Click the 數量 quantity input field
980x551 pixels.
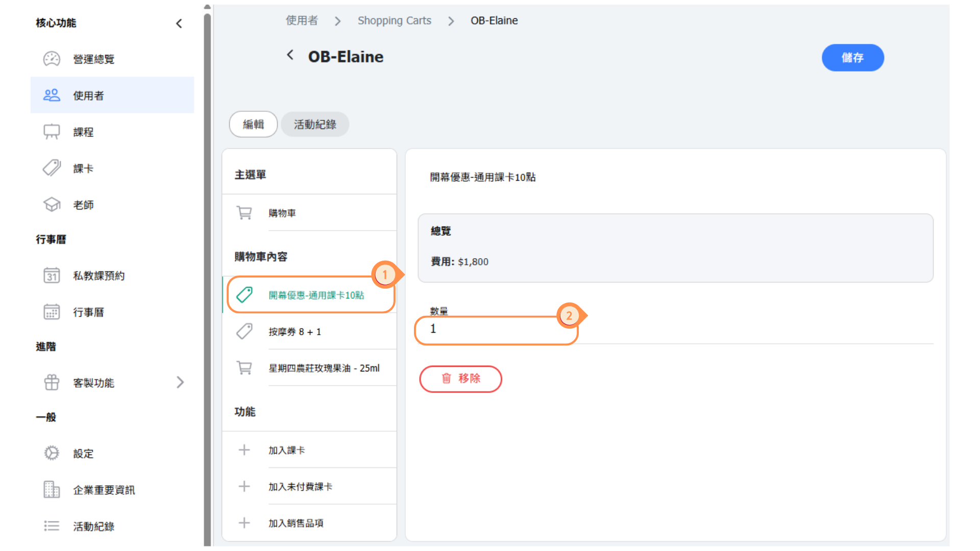pyautogui.click(x=495, y=330)
